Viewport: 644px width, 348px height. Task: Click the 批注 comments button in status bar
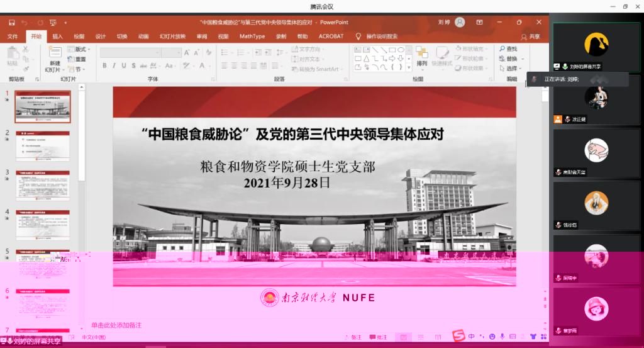378,337
